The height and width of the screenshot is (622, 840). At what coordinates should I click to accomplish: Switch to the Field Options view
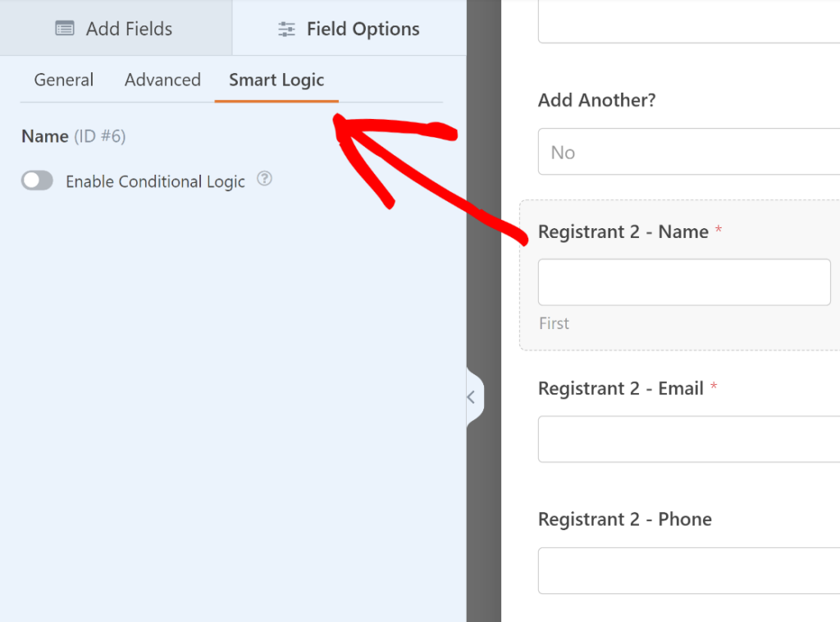pyautogui.click(x=349, y=28)
